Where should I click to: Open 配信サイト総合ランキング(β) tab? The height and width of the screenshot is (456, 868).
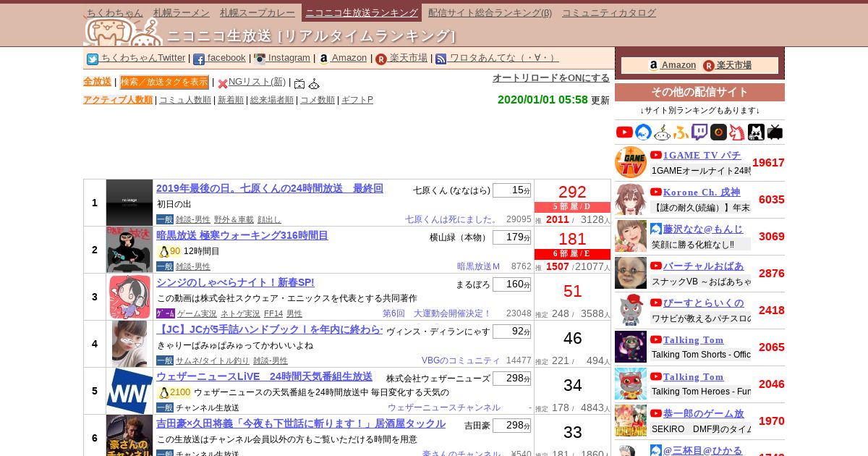(x=490, y=12)
